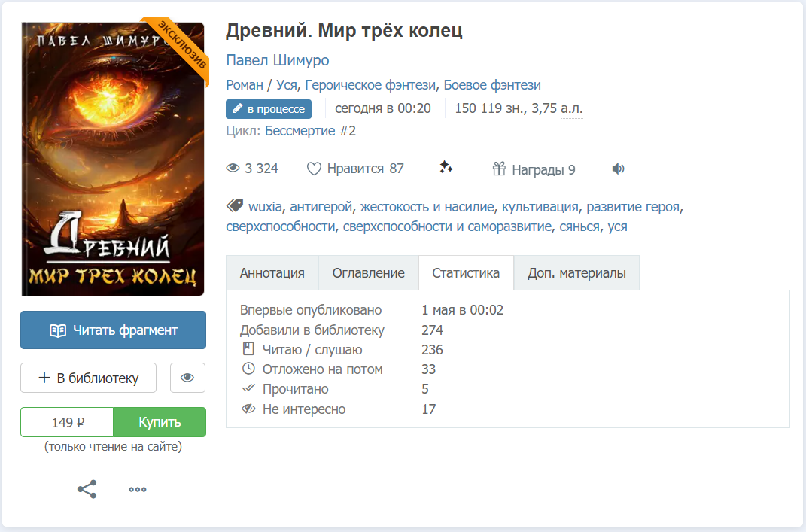The image size is (806, 532).
Task: Click the 149 ₽ price field
Action: click(67, 422)
